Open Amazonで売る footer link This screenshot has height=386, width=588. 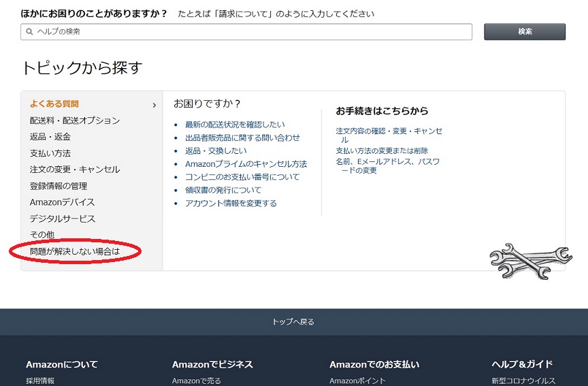[x=197, y=381]
